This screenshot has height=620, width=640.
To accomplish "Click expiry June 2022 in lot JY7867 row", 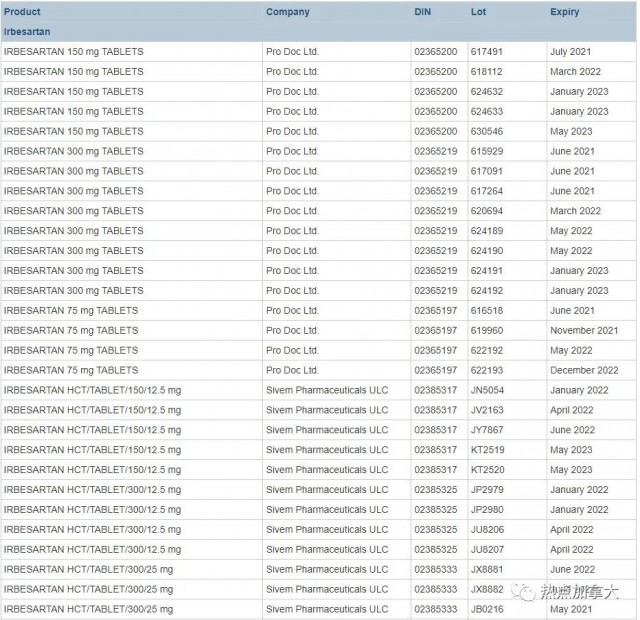I will coord(572,430).
